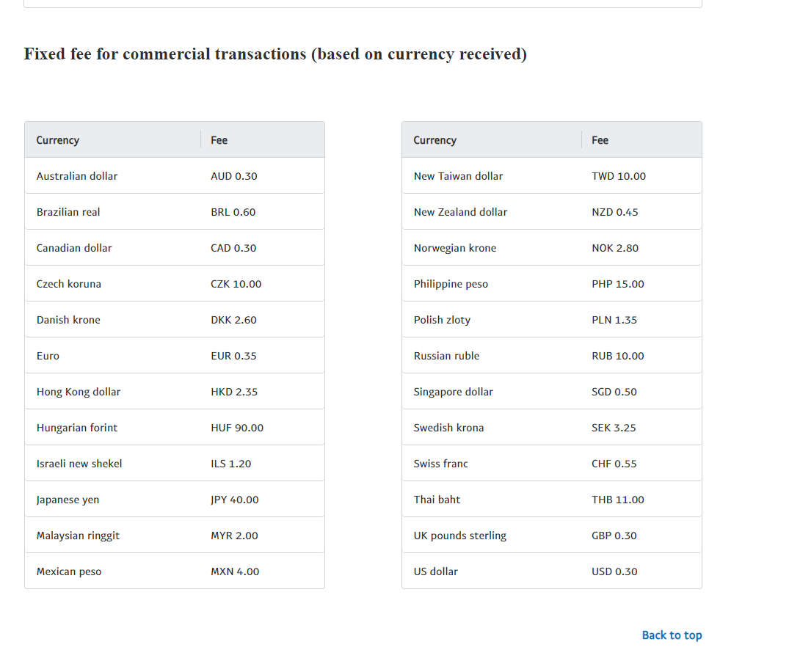Image resolution: width=789 pixels, height=672 pixels.
Task: Select the US dollar row
Action: 552,571
